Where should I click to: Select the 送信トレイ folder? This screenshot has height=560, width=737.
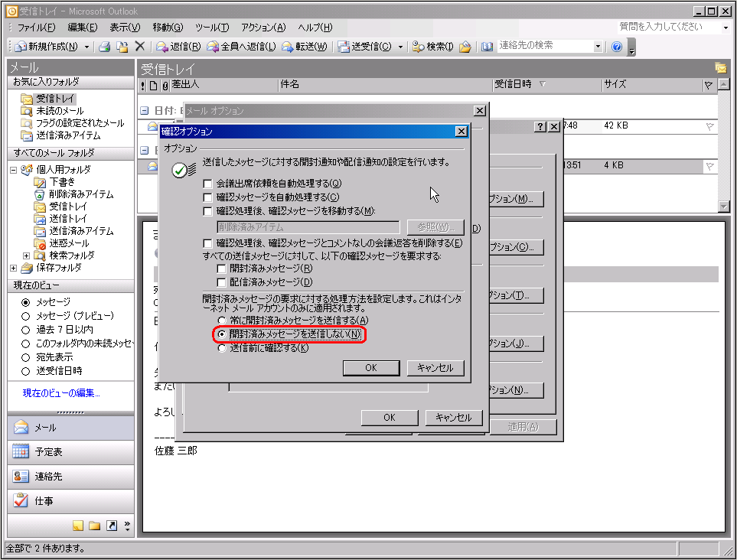point(60,219)
